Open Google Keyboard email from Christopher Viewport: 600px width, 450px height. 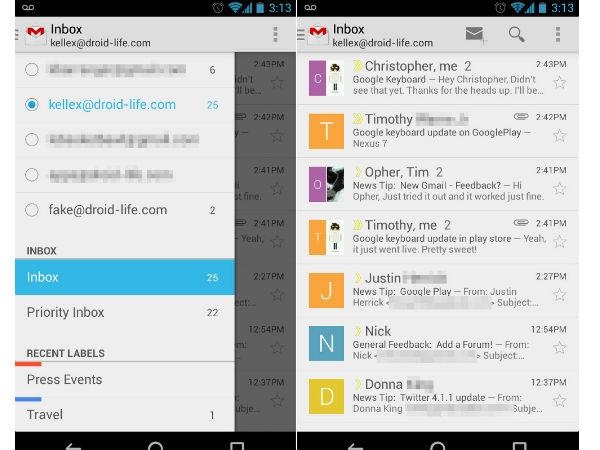pyautogui.click(x=438, y=78)
